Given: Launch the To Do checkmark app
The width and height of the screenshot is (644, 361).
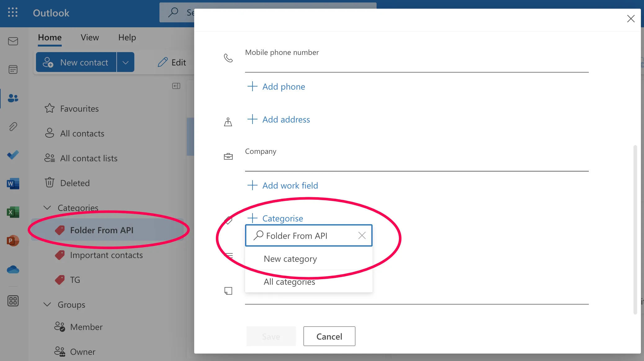Looking at the screenshot, I should point(13,155).
